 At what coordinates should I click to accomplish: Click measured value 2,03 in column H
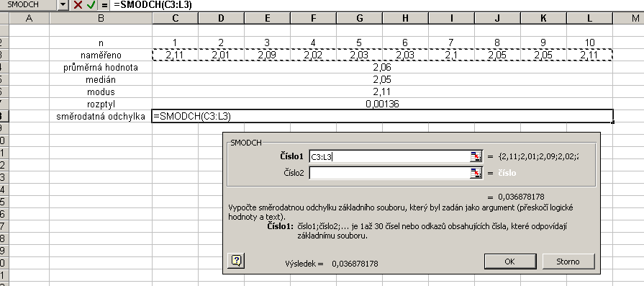click(405, 55)
